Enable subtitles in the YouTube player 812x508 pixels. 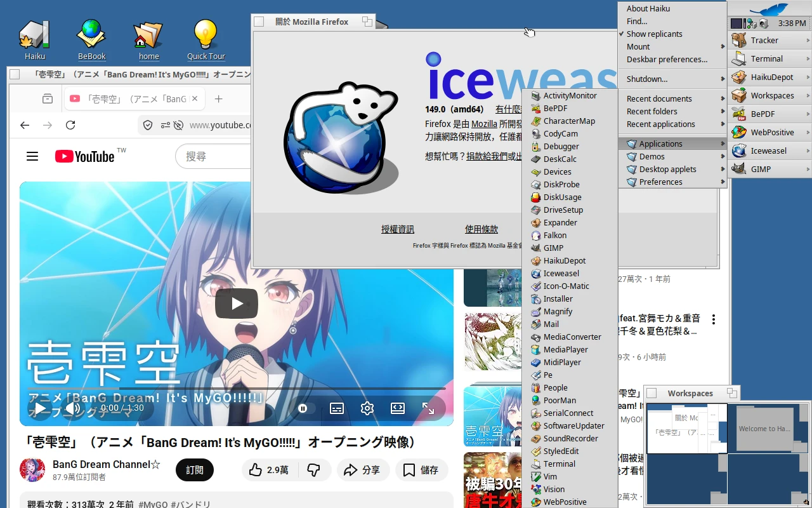point(336,408)
